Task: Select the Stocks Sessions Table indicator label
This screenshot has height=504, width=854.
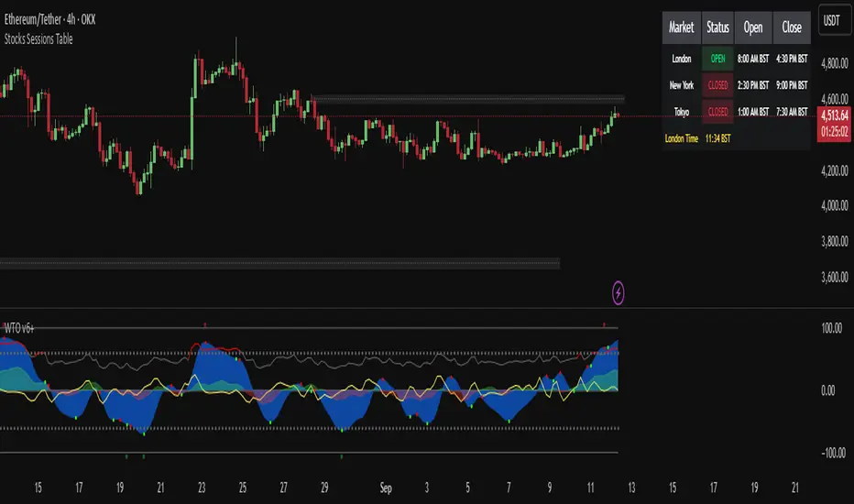Action: [x=38, y=38]
